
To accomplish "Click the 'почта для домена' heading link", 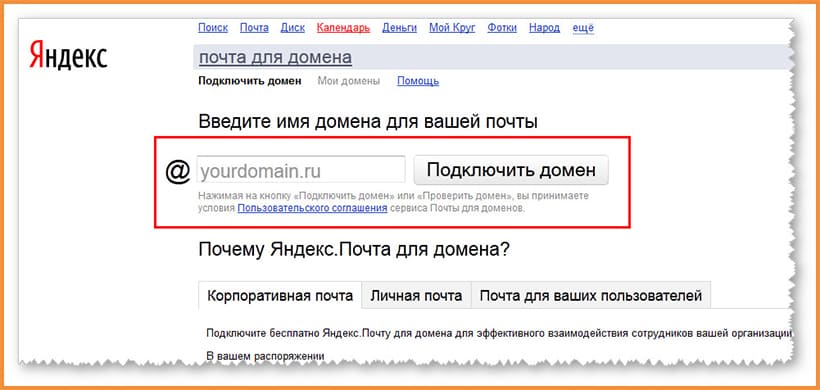I will tap(275, 58).
